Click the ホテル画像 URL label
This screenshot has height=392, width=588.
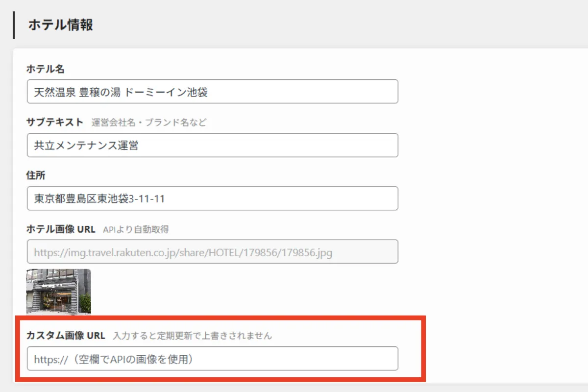[60, 229]
